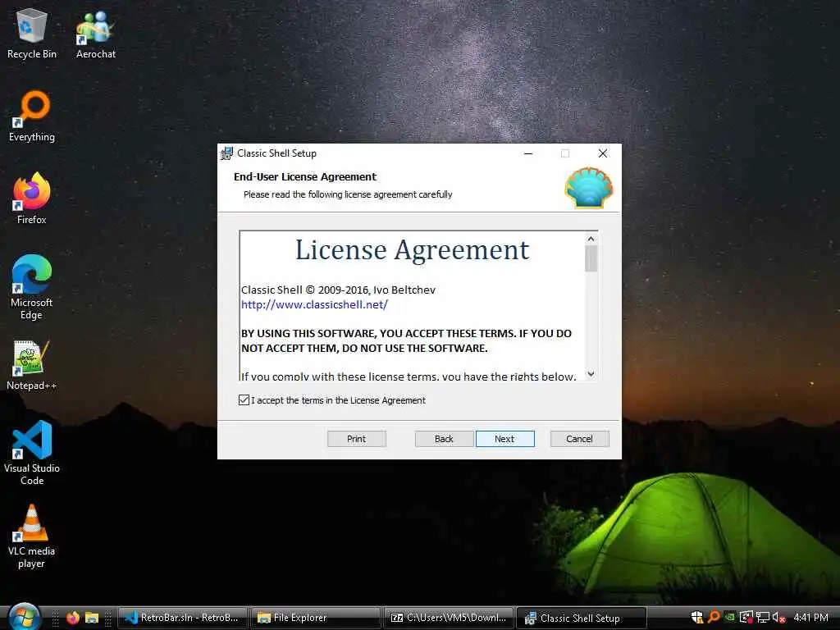Open the Firefox desktop shortcut
This screenshot has width=840, height=630.
pos(32,199)
